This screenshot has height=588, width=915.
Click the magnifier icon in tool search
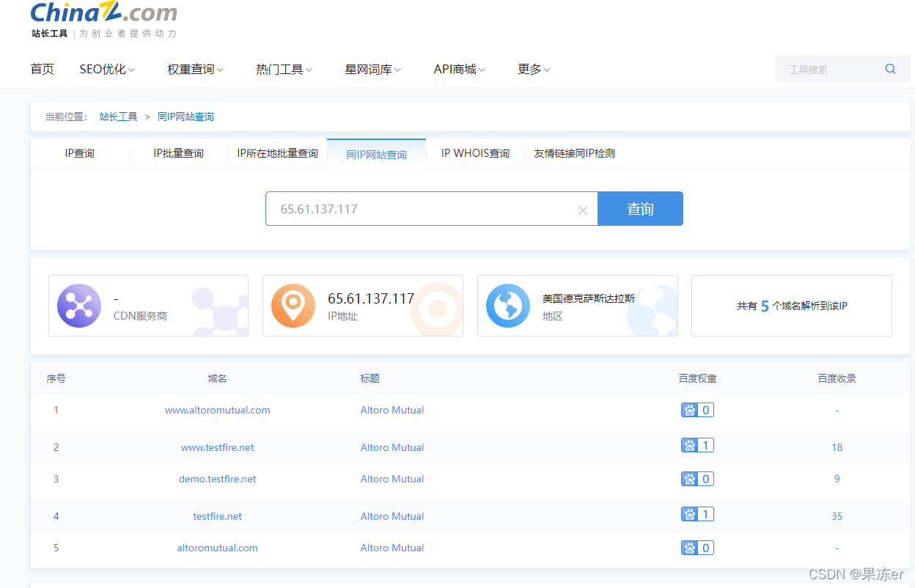point(890,69)
